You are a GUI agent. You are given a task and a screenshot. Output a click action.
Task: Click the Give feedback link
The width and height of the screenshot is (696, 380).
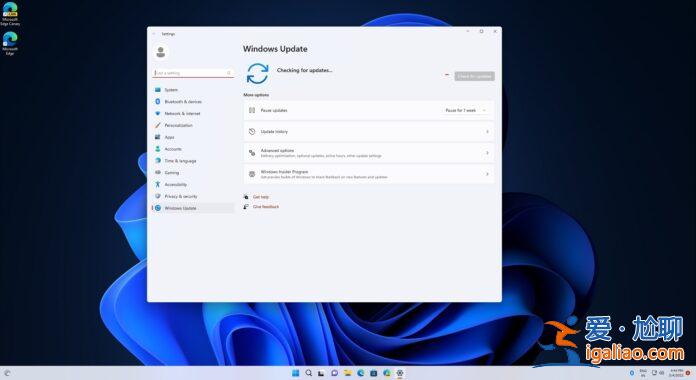tap(266, 206)
